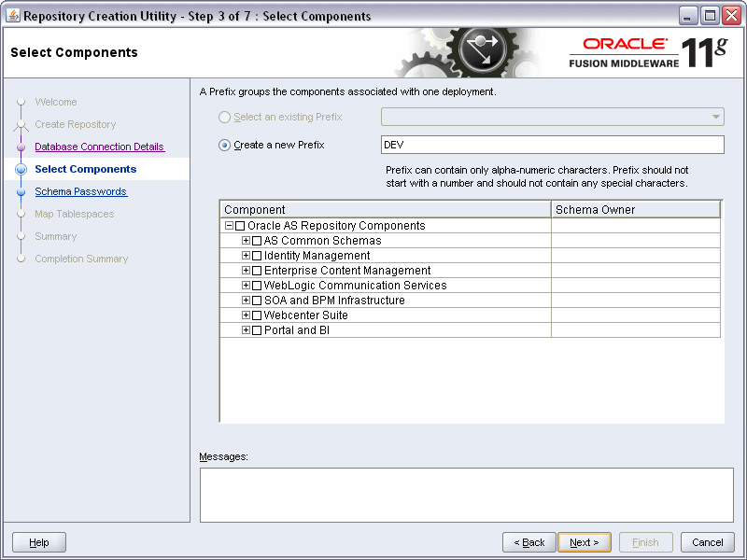Check the Oracle AS Repository Components checkbox
This screenshot has height=560, width=747.
coord(240,226)
